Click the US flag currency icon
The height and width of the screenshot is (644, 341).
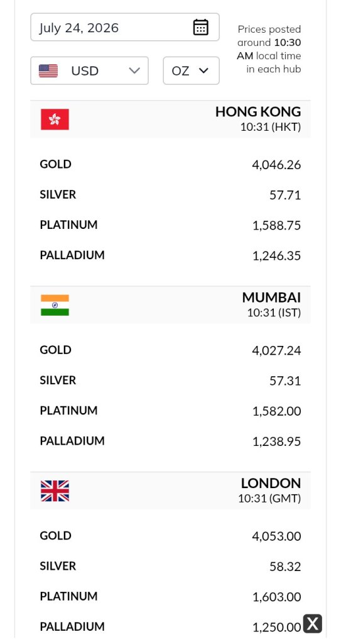click(x=48, y=70)
